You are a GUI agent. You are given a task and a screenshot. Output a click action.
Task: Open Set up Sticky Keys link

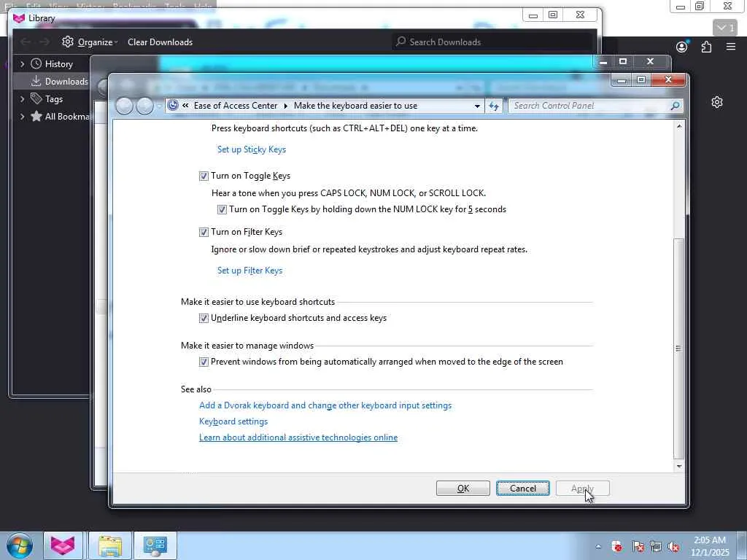(x=252, y=149)
